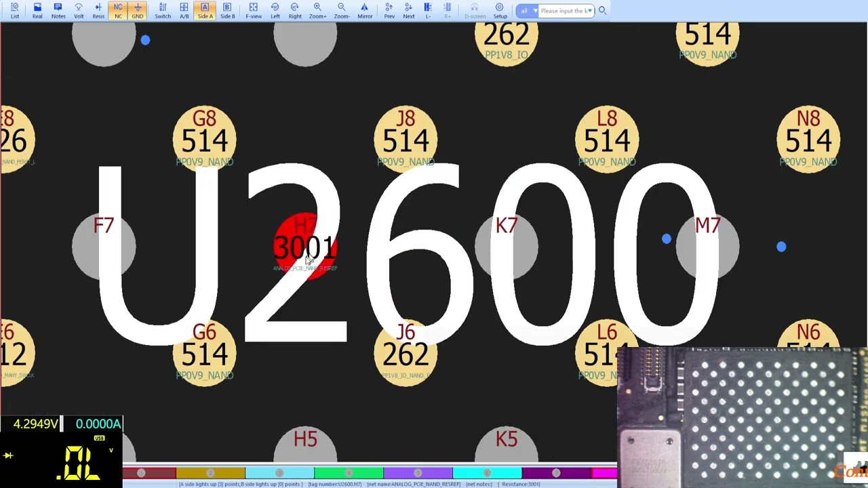Select the red H7 pin showing 3001
The height and width of the screenshot is (488, 868).
tap(305, 246)
